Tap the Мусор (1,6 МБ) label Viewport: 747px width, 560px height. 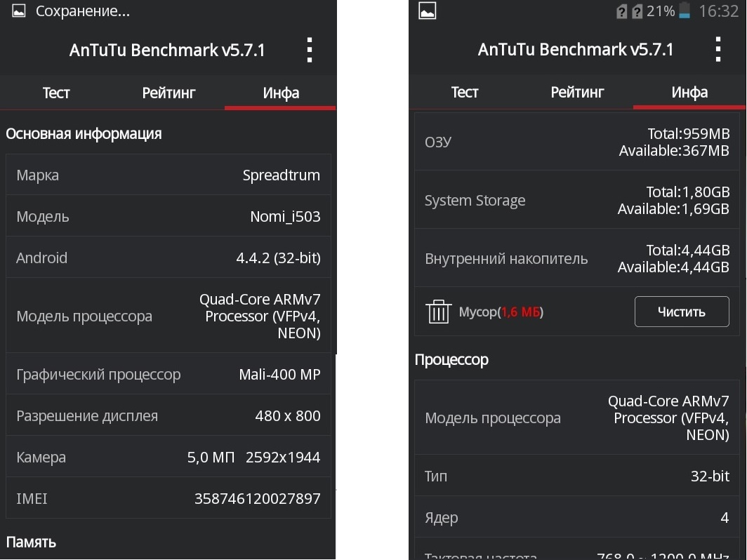(x=501, y=312)
